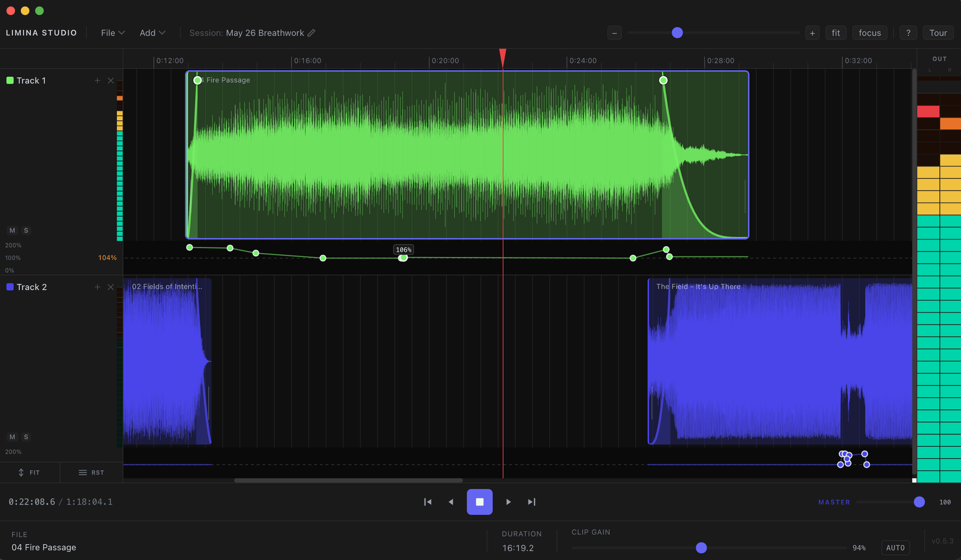
Task: Click the Track 2 blue color swatch
Action: (10, 287)
